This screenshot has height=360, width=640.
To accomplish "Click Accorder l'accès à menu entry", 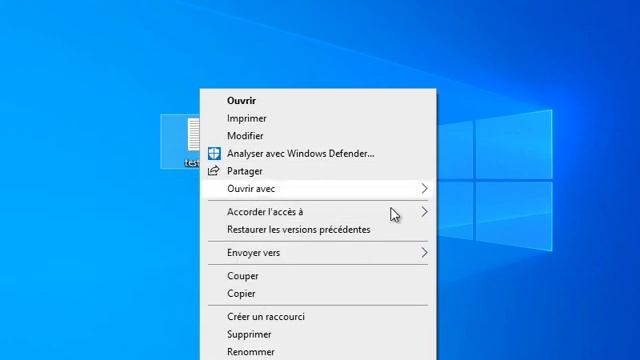I will [318, 212].
